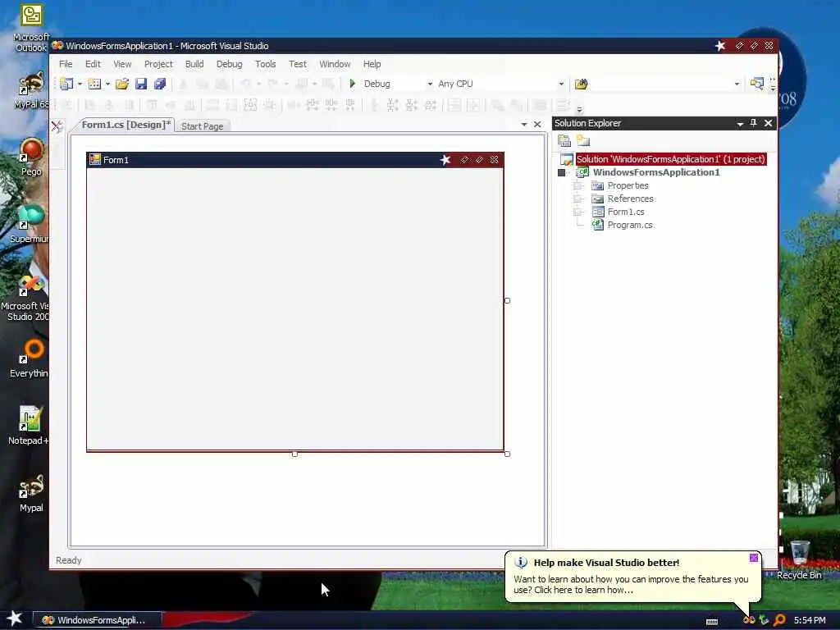Open the Build menu

click(194, 64)
